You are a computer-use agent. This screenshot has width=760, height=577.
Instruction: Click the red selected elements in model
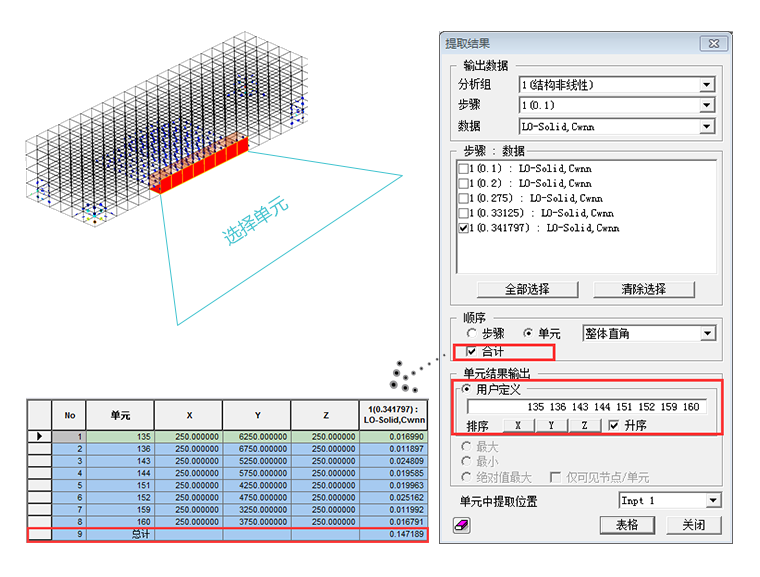199,165
